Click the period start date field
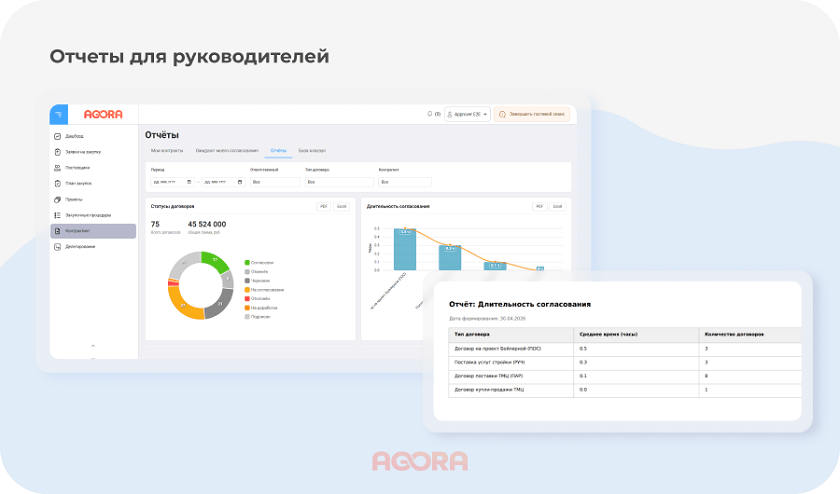840x494 pixels. (x=171, y=182)
